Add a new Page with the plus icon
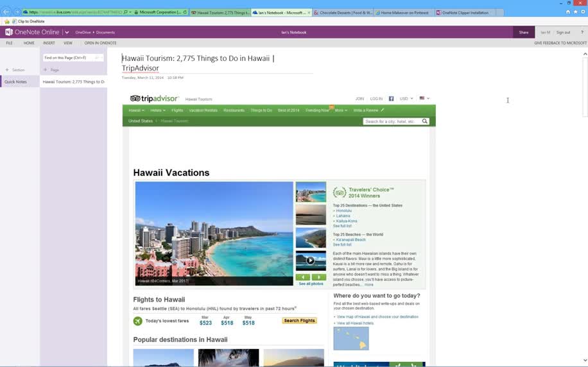 [46, 70]
